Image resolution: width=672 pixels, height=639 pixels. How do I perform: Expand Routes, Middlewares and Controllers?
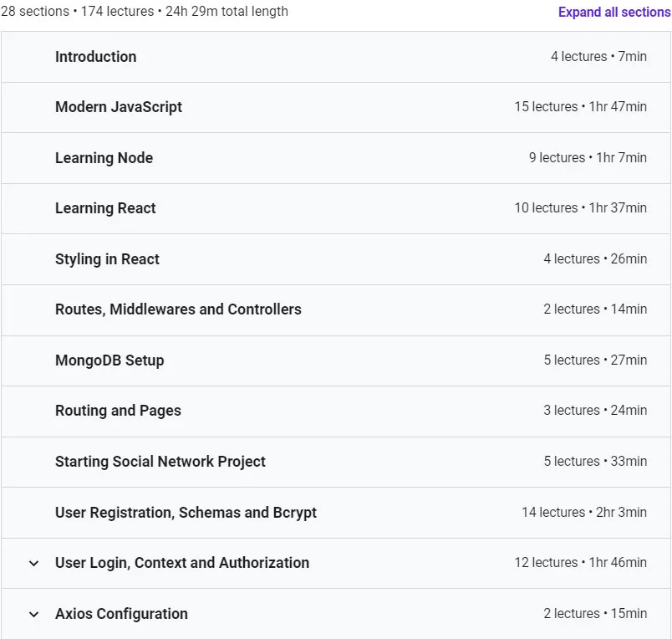coord(336,310)
